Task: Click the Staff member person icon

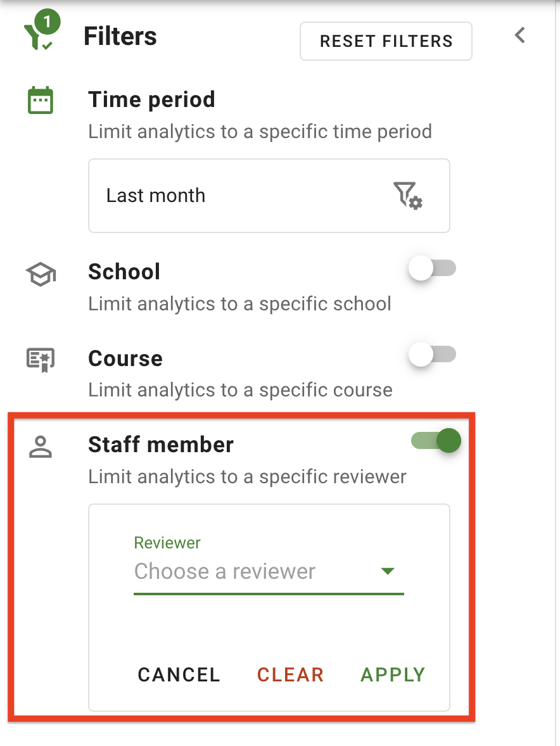Action: click(41, 446)
